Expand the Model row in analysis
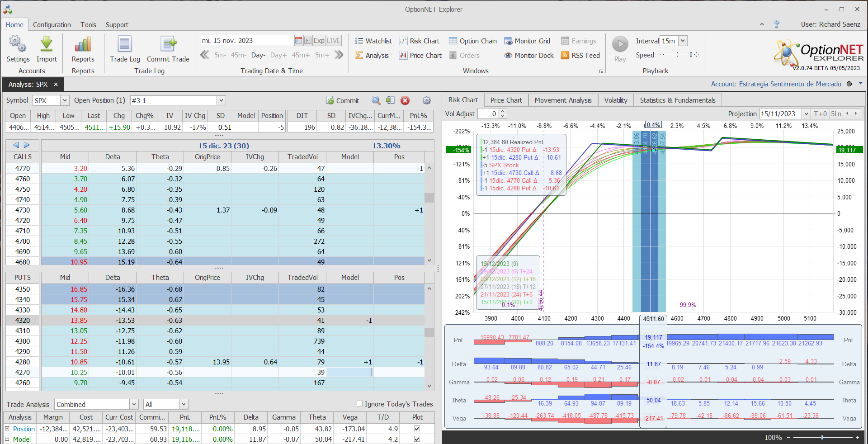The image size is (868, 444). 7,439
